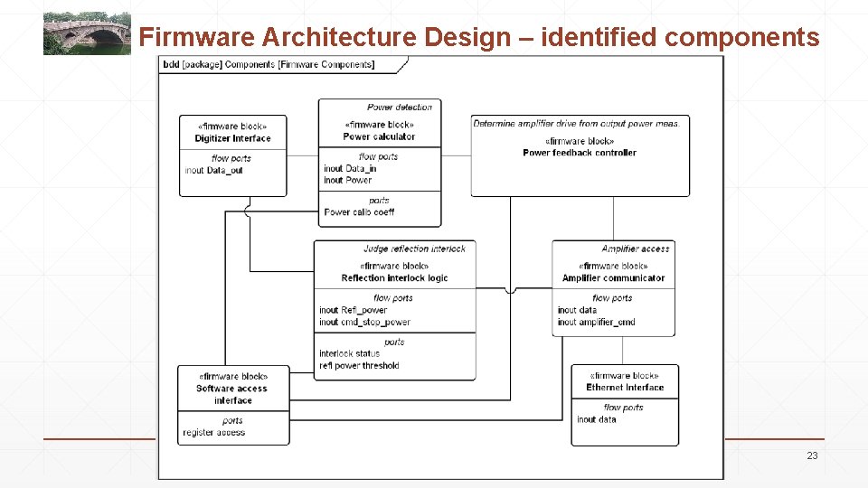
Task: Click the bridge photo thumbnail
Action: [87, 33]
